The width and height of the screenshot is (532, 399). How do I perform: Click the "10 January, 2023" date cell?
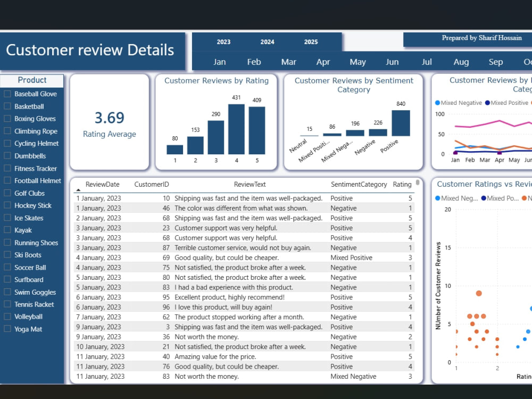coord(101,347)
